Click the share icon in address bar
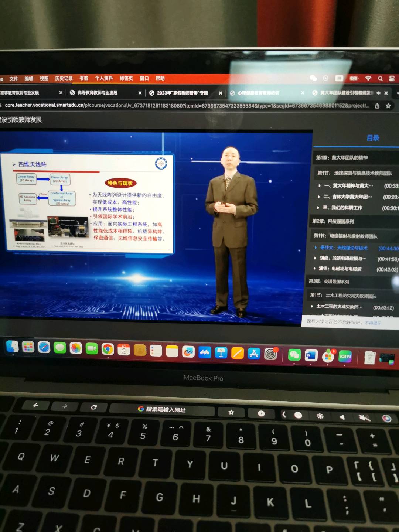This screenshot has height=532, width=399. click(377, 106)
